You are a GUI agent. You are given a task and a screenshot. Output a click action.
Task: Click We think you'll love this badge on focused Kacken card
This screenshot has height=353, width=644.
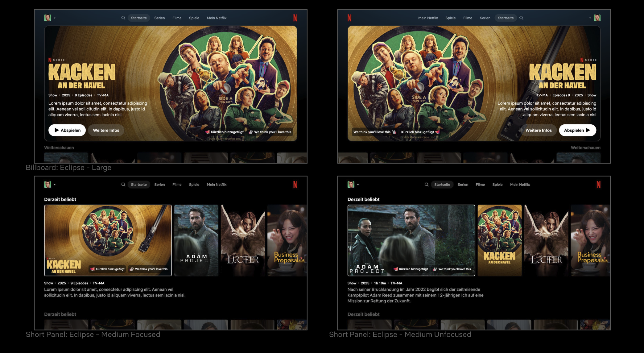(x=149, y=269)
